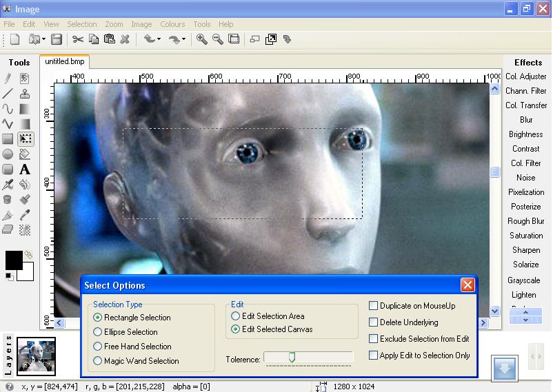Adjust the Tolerence slider handle

point(292,357)
